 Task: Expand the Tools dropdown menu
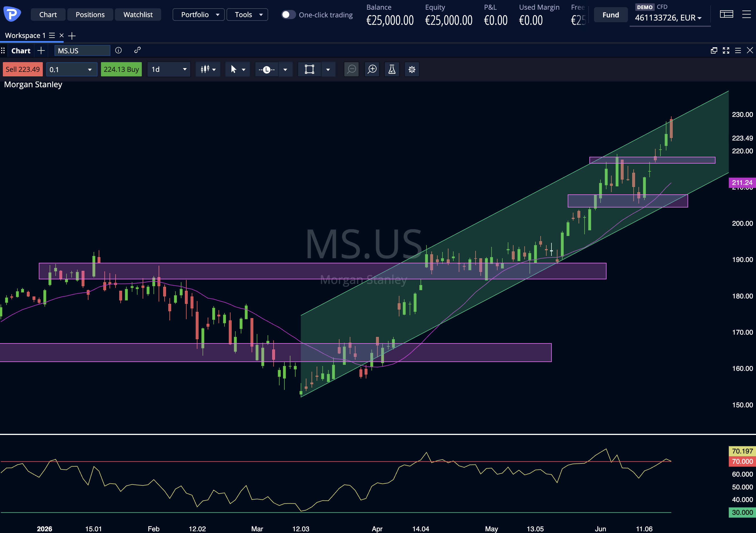point(247,15)
